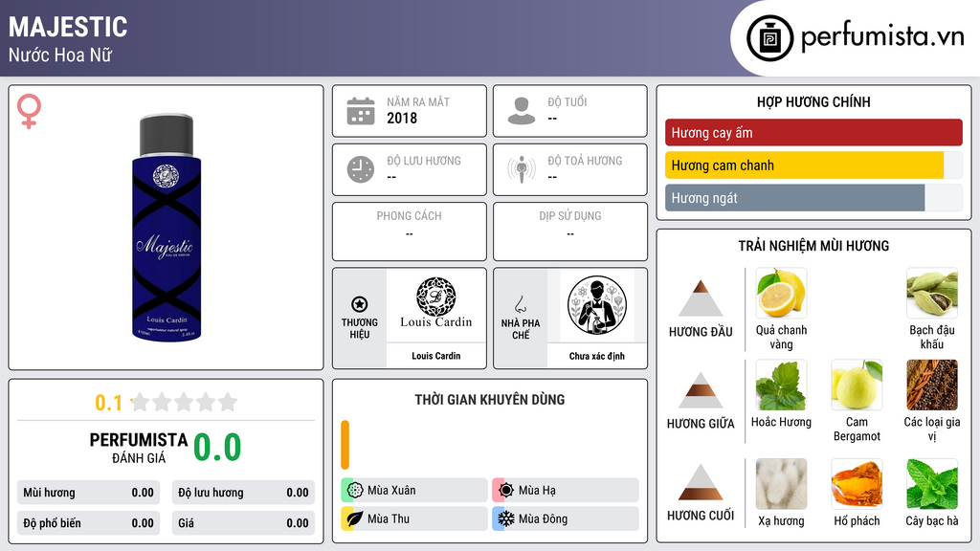Click the Phong cách info box

click(x=410, y=231)
